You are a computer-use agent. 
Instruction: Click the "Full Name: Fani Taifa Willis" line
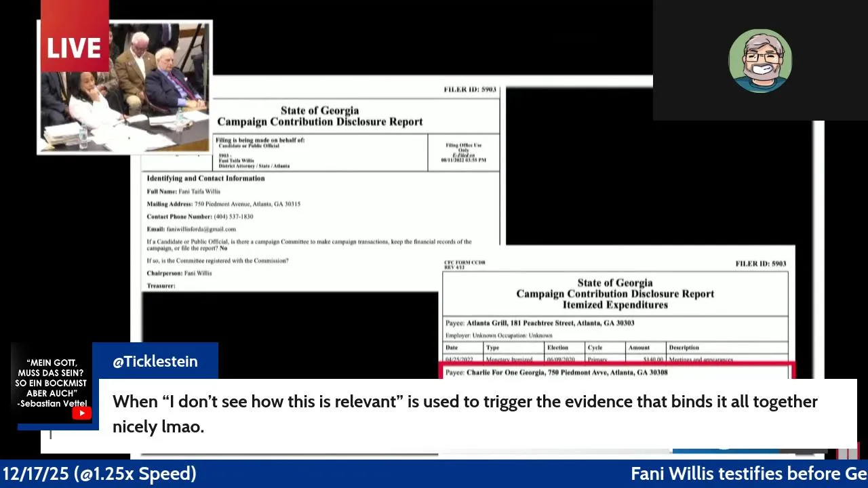[x=183, y=192]
